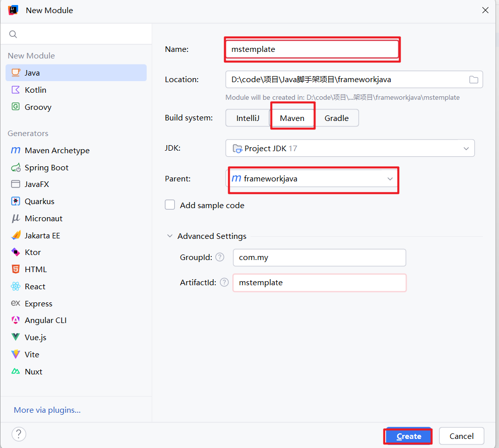
Task: Select the Maven Archetype generator icon
Action: tap(16, 150)
